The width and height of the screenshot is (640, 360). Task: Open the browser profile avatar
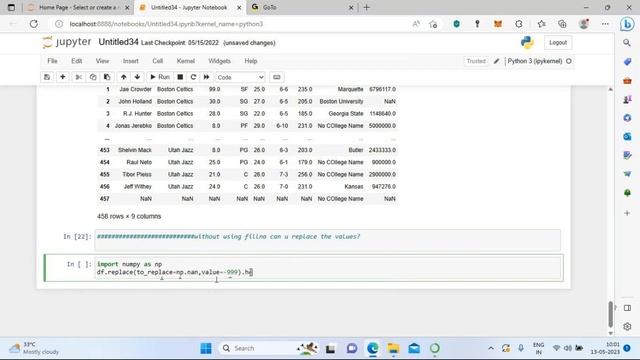coord(584,24)
